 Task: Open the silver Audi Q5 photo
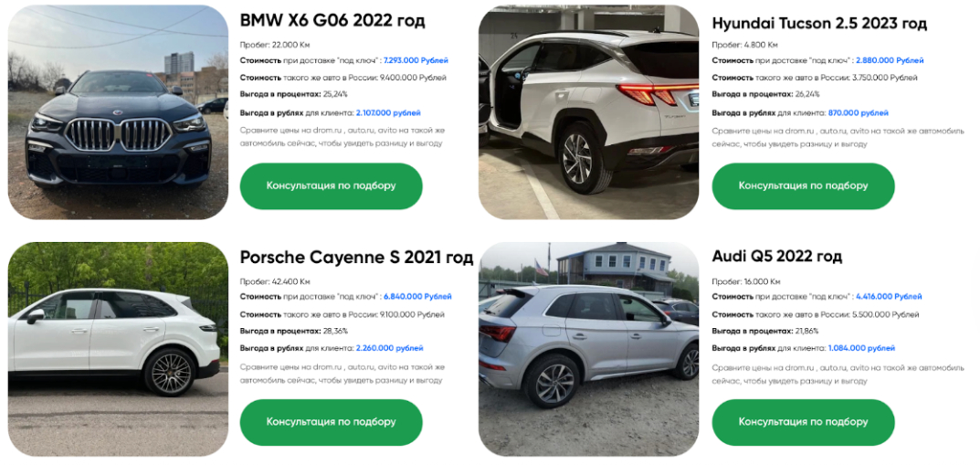point(589,349)
